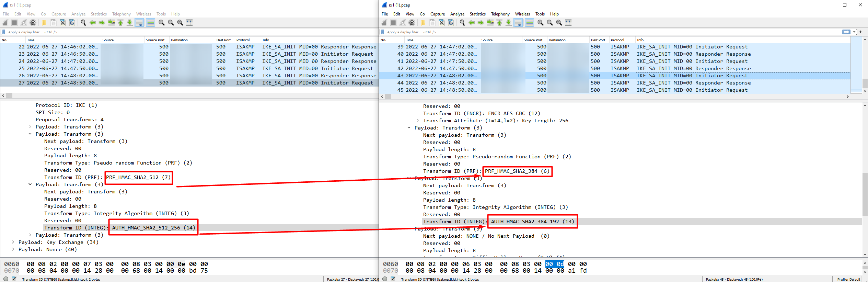Viewport: 868px width, 282px height.
Task: Add a filter button with plus in rx1
Action: [860, 32]
